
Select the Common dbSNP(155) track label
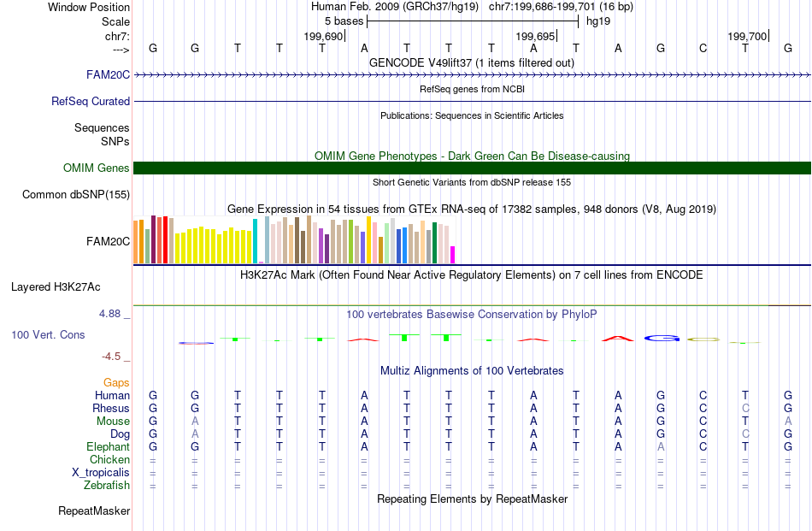75,195
